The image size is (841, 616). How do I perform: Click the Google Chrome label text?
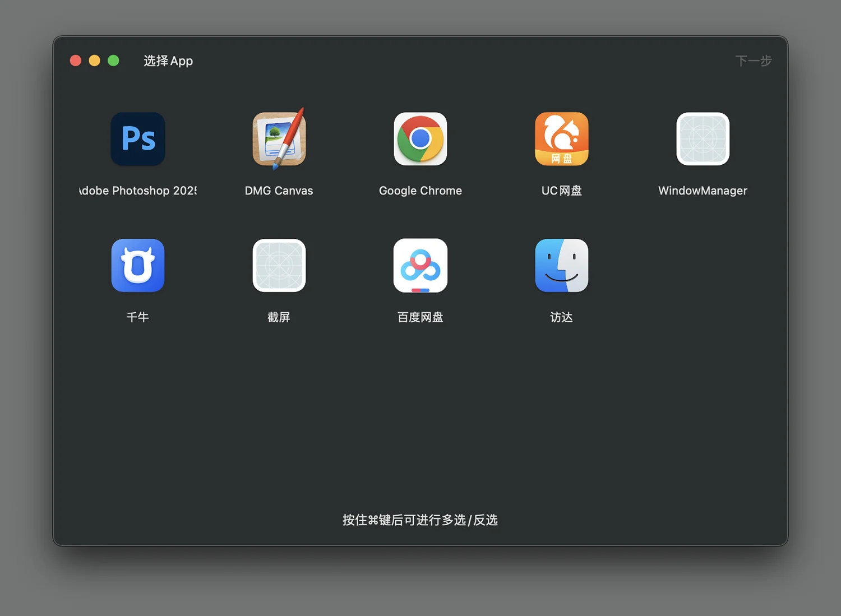(x=420, y=191)
